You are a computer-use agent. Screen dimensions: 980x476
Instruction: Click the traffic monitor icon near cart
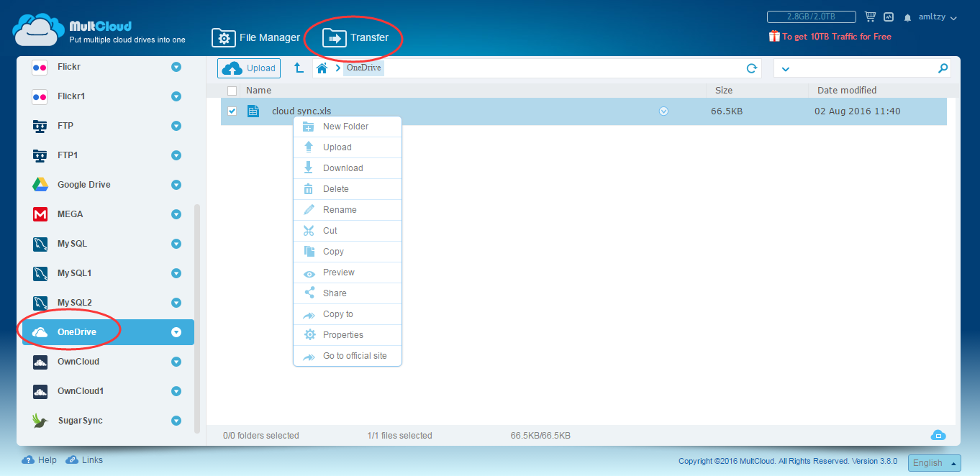click(x=889, y=17)
